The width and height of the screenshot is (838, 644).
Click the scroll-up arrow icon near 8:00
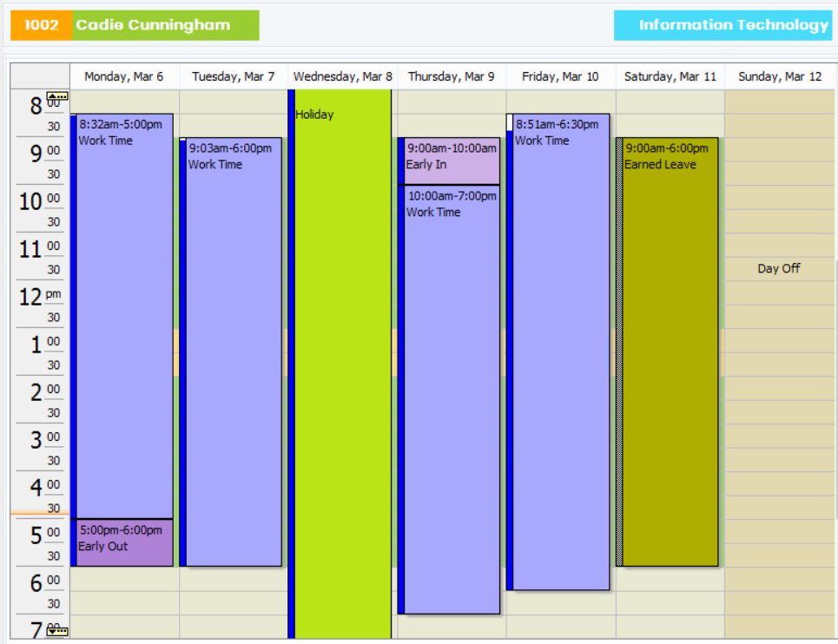(x=57, y=96)
